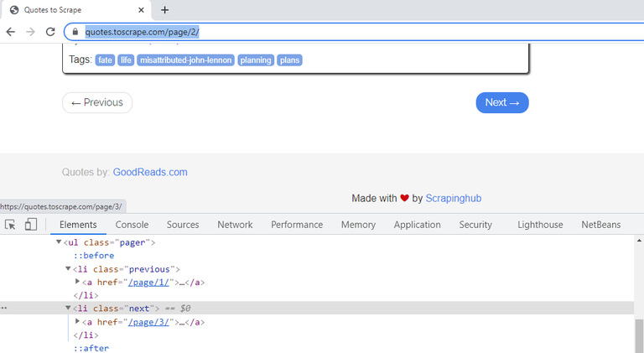Click the misattributed-john-lennon tag
644x353 pixels.
[x=185, y=60]
